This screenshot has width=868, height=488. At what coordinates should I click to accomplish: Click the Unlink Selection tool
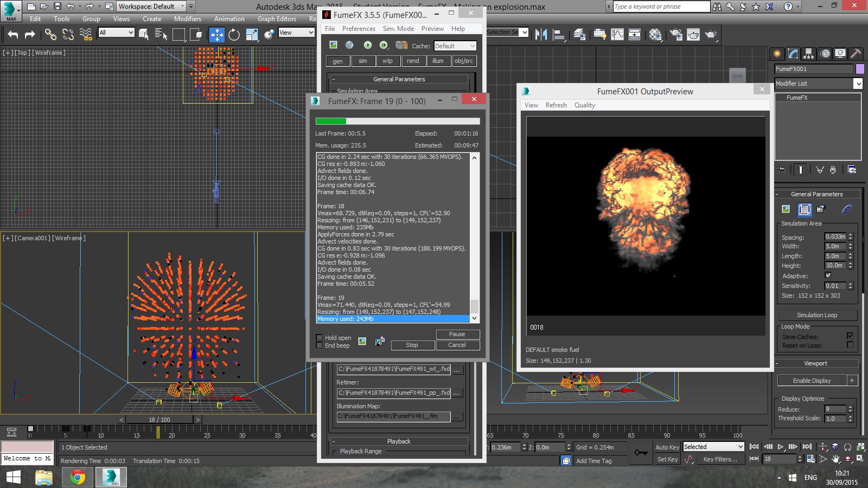coord(68,35)
